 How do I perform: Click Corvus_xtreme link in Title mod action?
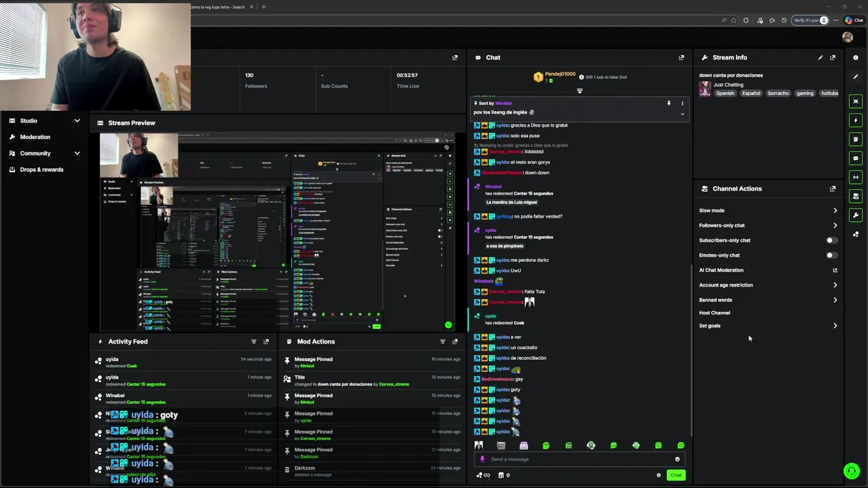click(x=394, y=384)
